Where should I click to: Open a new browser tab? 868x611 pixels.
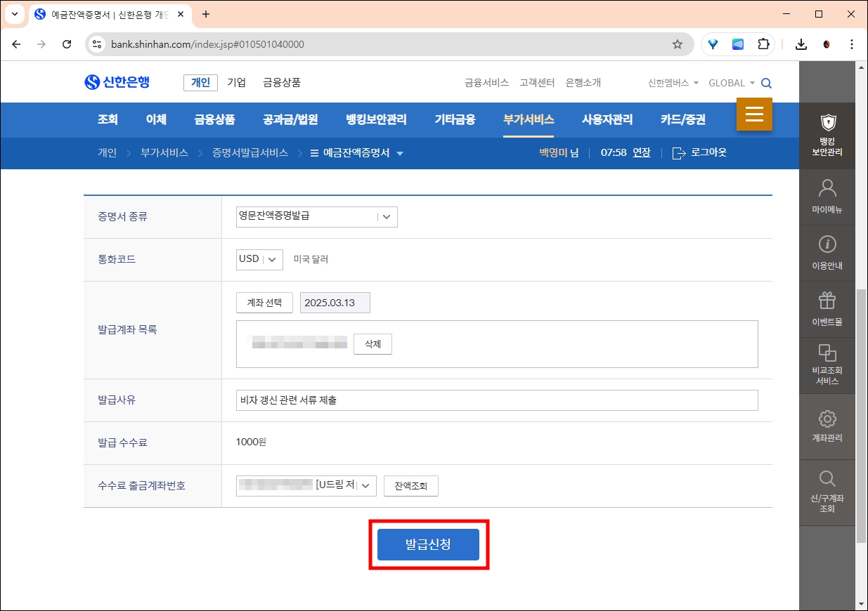coord(206,14)
